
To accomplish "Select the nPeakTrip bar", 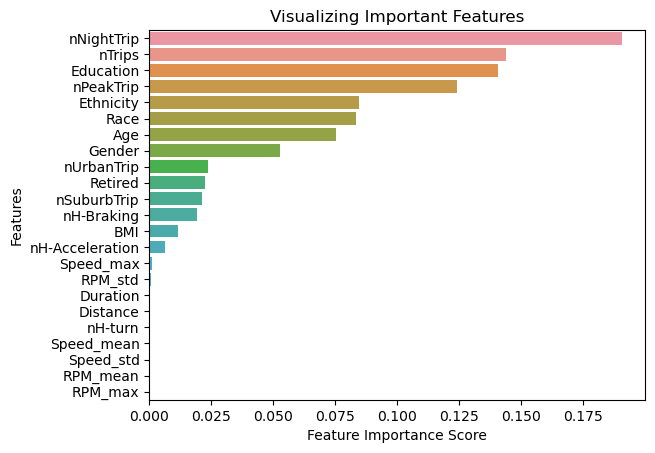I will [303, 87].
